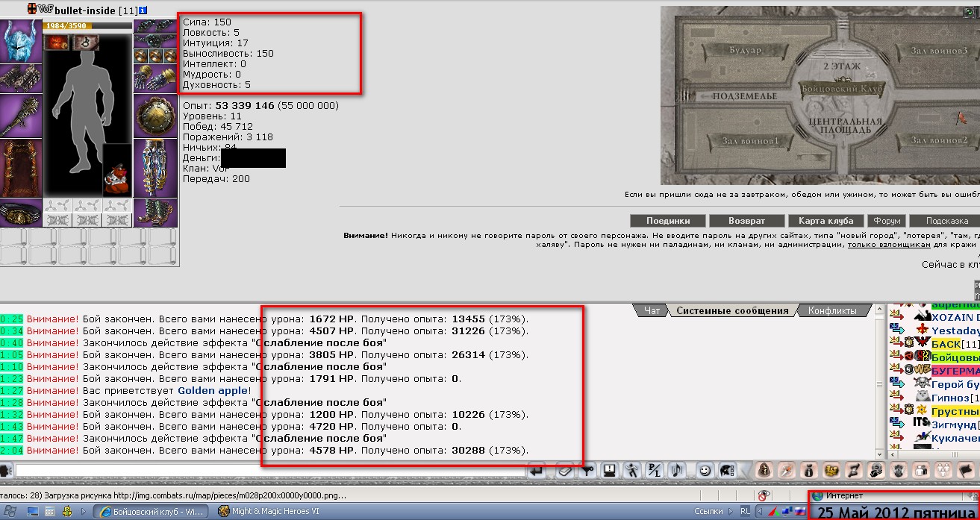Toggle the system messages monitor icon
This screenshot has width=980, height=520.
pos(609,470)
